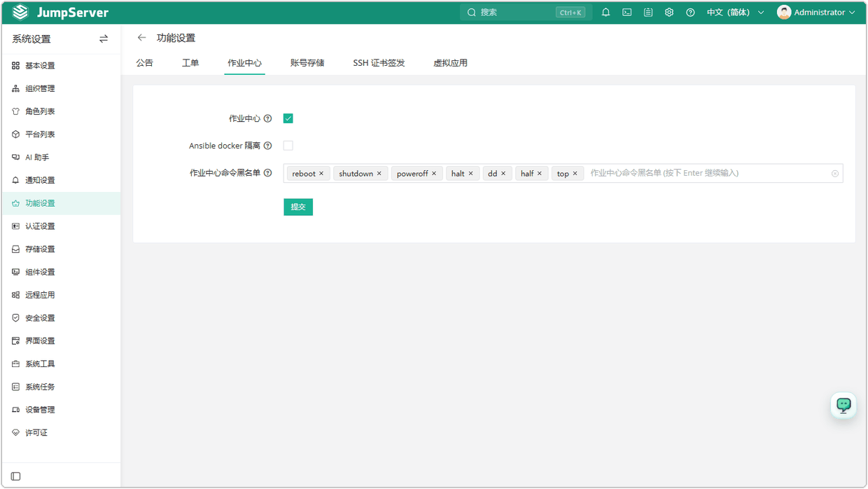868x489 pixels.
Task: Open the chat assistant floating icon
Action: (843, 405)
